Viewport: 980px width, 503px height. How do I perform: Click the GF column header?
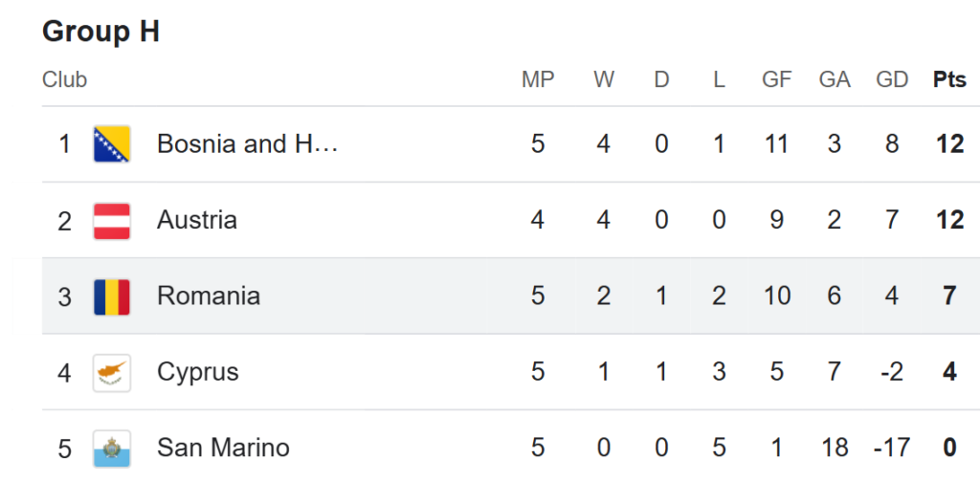[x=777, y=79]
